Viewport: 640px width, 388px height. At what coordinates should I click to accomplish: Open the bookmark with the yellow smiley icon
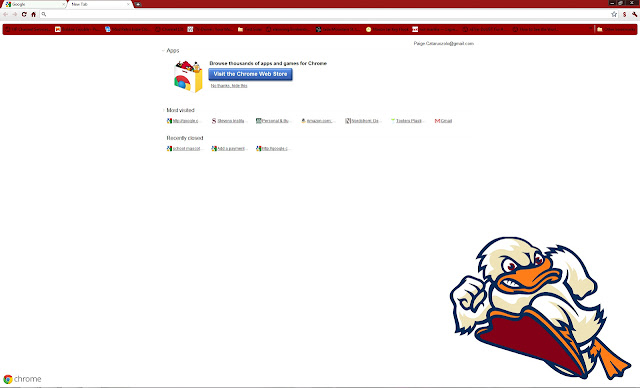point(387,29)
